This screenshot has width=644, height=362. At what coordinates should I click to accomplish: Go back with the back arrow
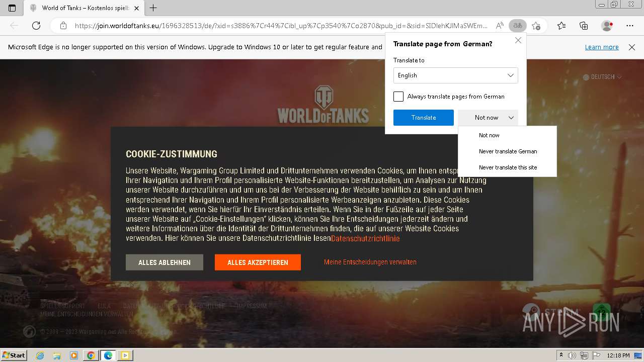click(x=14, y=26)
